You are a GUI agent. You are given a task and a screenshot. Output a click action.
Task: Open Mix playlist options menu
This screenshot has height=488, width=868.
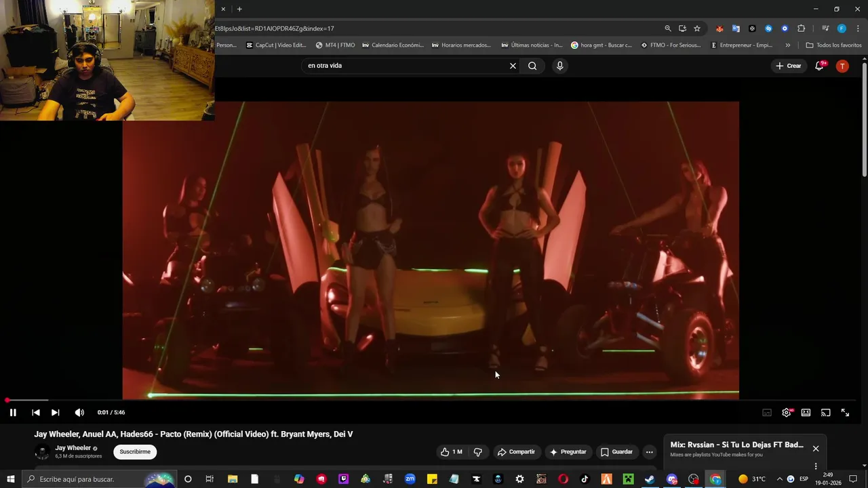click(816, 466)
